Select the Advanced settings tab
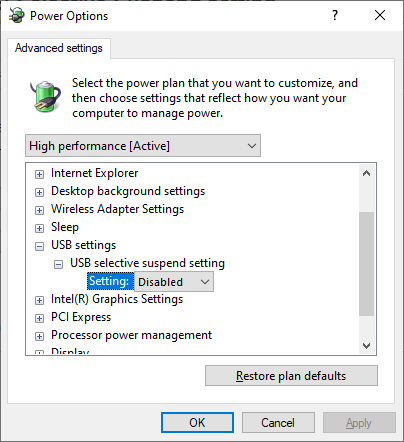This screenshot has height=442, width=404. tap(59, 48)
